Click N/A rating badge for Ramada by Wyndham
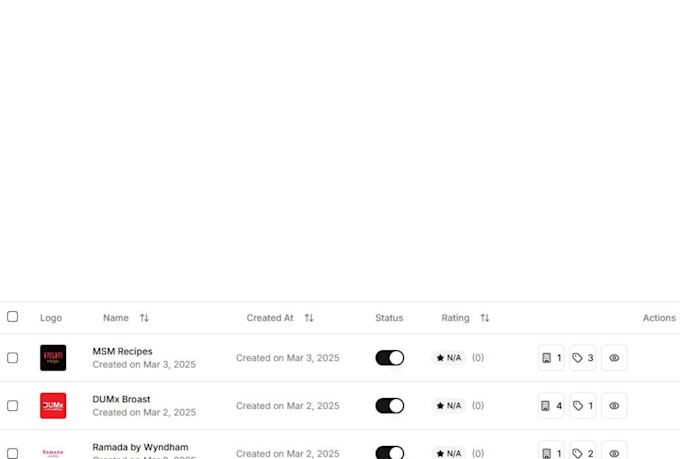Screen dimensions: 680x459 click(449, 453)
